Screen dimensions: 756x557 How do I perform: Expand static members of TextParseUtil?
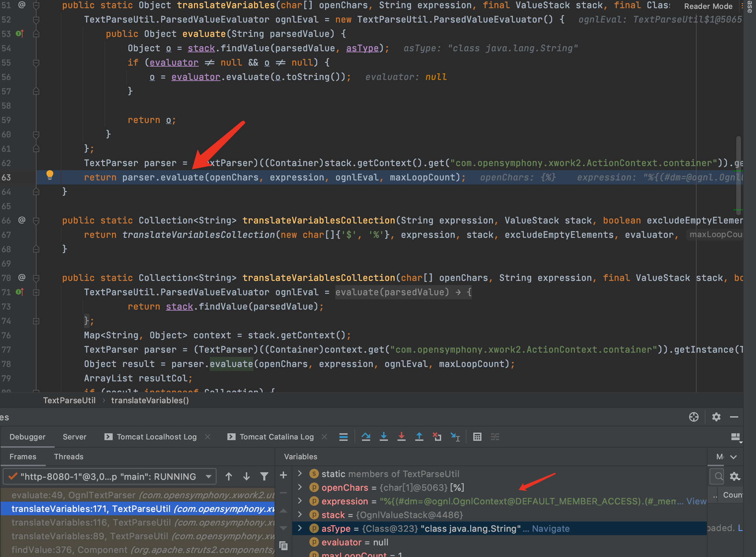pos(300,474)
